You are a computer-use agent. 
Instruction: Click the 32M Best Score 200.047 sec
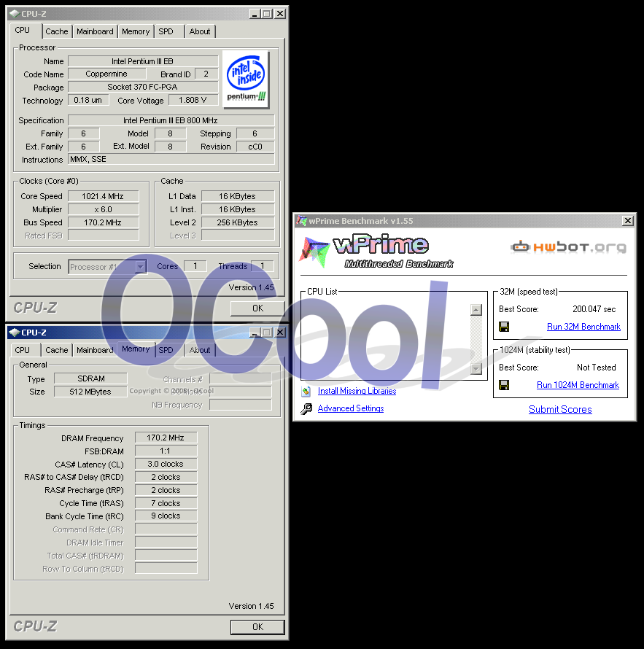coord(594,309)
